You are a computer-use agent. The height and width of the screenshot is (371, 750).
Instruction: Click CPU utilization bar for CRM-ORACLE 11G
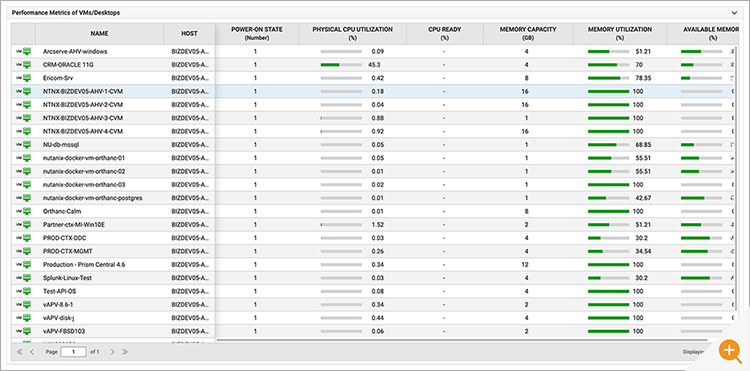click(x=341, y=65)
